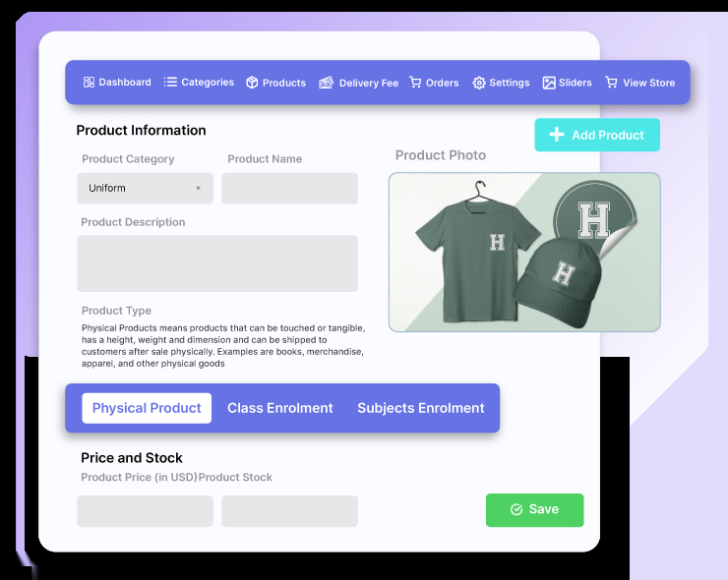728x580 pixels.
Task: Click the Settings gear icon
Action: 479,83
